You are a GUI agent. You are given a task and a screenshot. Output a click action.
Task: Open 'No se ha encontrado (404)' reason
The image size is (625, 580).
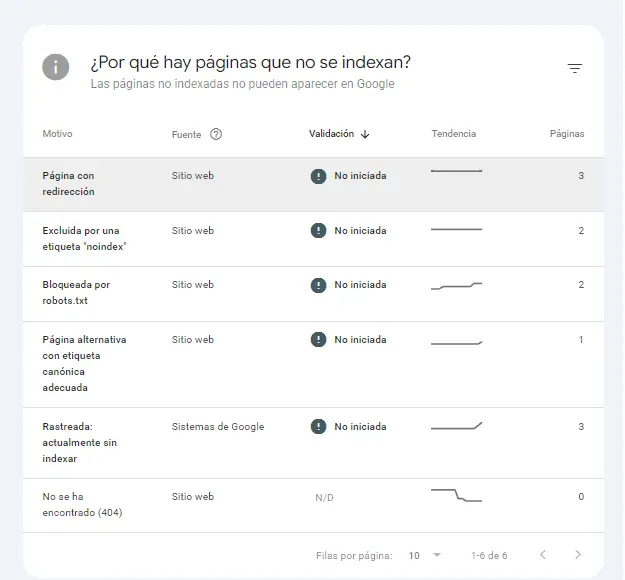(x=82, y=505)
